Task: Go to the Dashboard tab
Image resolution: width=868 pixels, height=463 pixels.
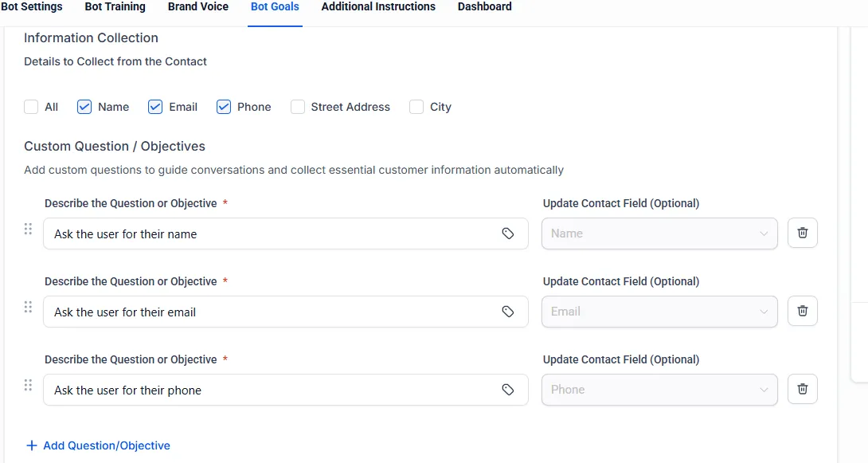Action: tap(484, 7)
